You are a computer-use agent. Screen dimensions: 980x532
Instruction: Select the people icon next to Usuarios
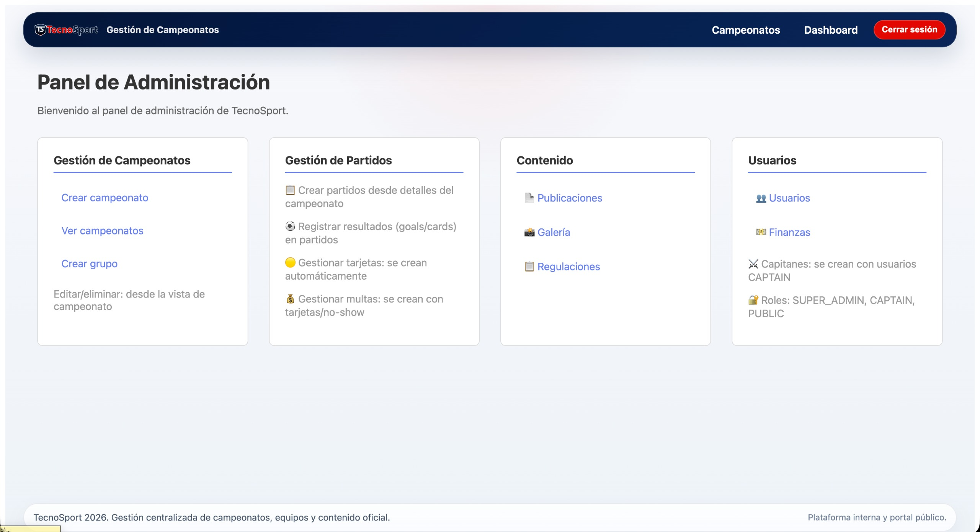(762, 198)
